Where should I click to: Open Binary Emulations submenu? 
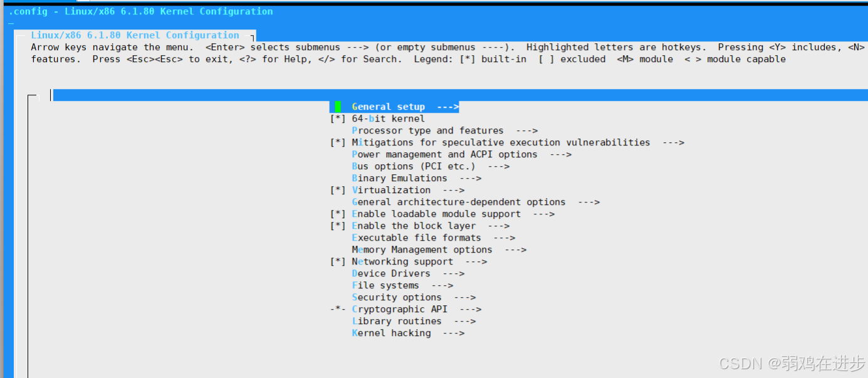[x=417, y=178]
